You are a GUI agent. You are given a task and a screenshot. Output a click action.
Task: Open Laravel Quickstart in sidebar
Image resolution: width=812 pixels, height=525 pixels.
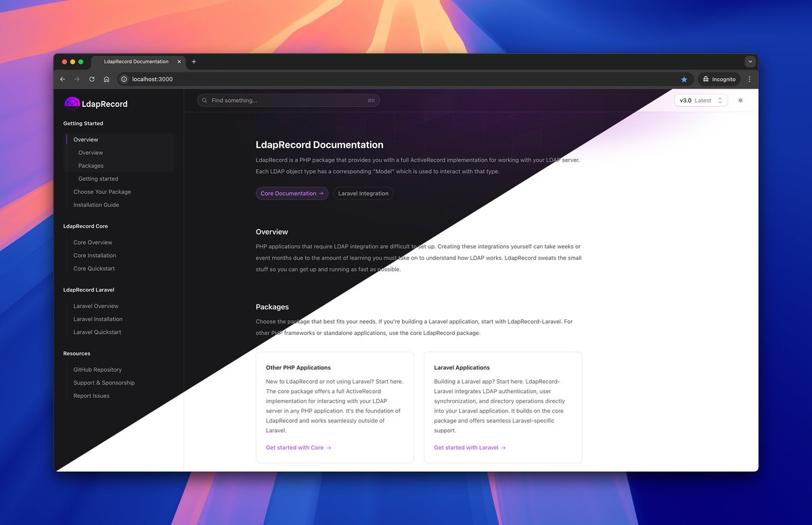click(x=97, y=332)
